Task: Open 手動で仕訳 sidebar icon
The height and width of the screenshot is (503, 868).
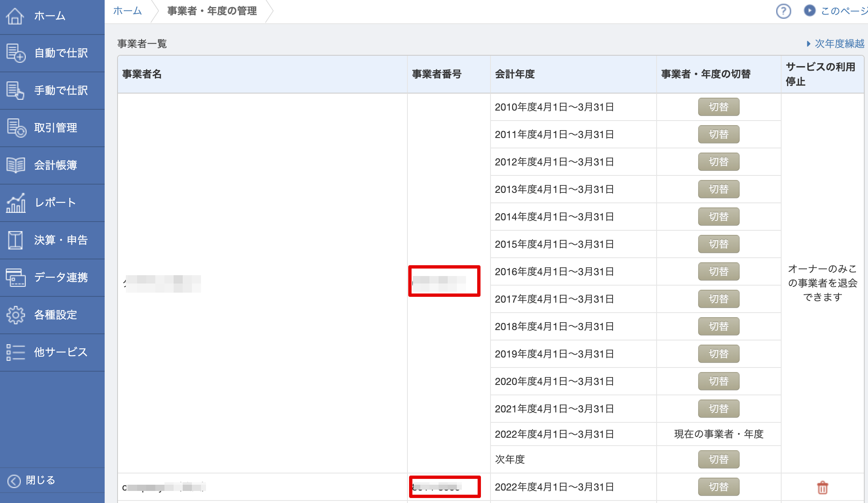Action: (16, 91)
